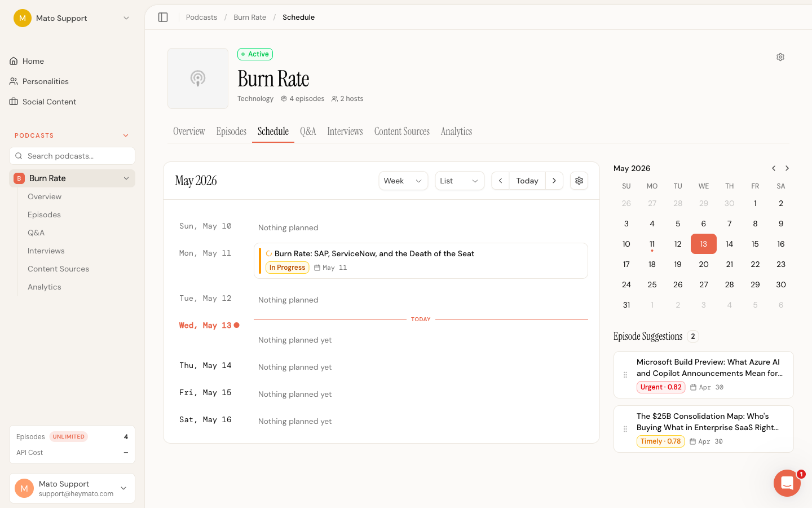This screenshot has width=812, height=508.
Task: Open sidebar Content Sources under Burn Rate
Action: click(x=58, y=269)
